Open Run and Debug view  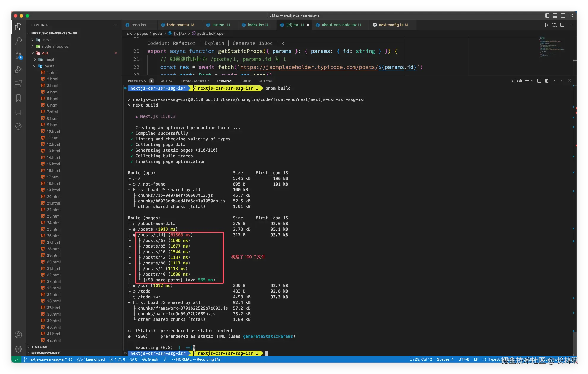18,69
